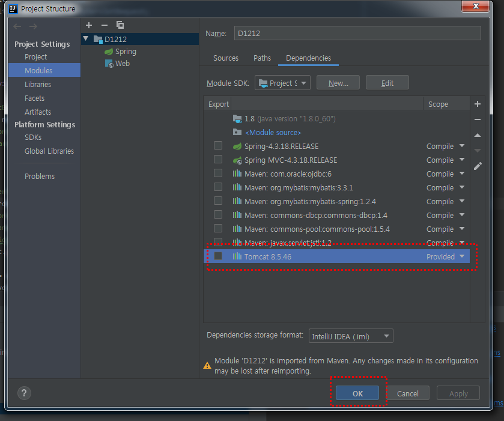Click the OK button
Image resolution: width=504 pixels, height=421 pixels.
(357, 393)
